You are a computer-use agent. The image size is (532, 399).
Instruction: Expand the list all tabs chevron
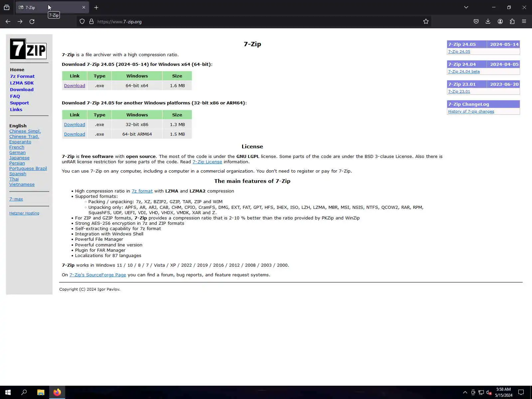click(x=466, y=7)
